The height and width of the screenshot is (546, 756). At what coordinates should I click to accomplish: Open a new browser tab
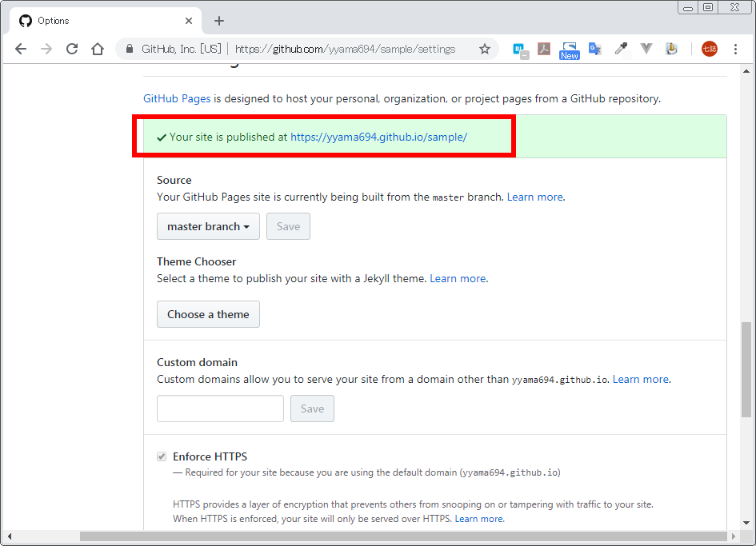[219, 21]
